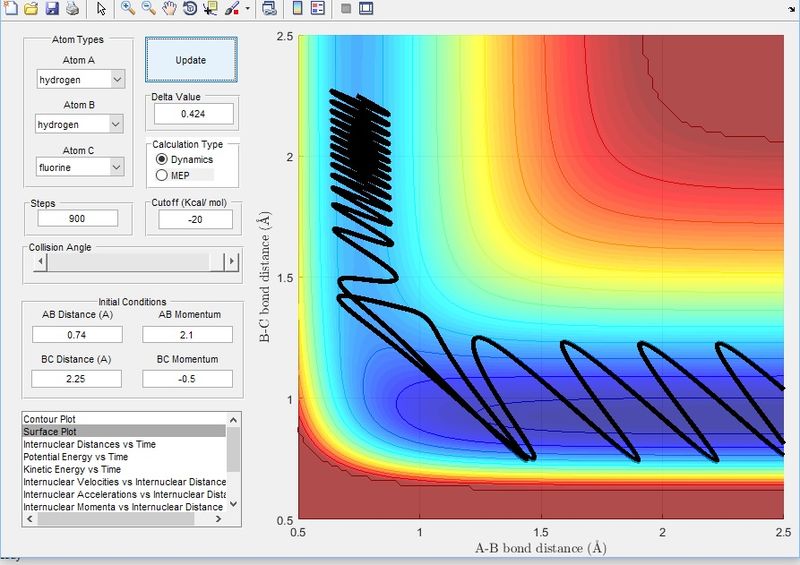
Task: Click the AB Momentum field showing 2.1
Action: point(187,335)
